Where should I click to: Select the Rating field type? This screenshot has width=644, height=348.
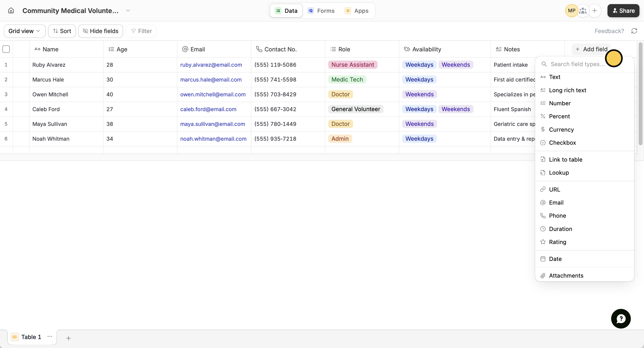558,242
